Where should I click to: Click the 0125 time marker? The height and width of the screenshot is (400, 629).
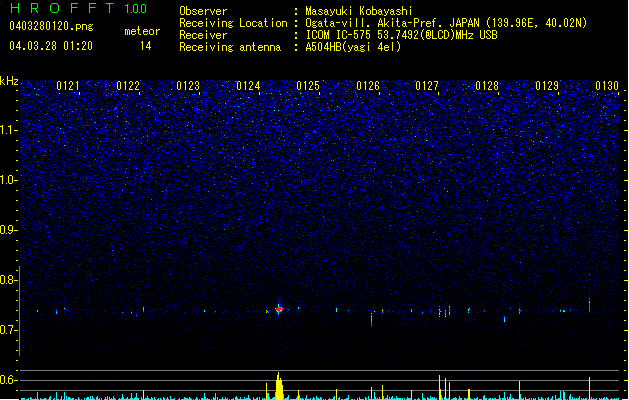click(x=308, y=86)
